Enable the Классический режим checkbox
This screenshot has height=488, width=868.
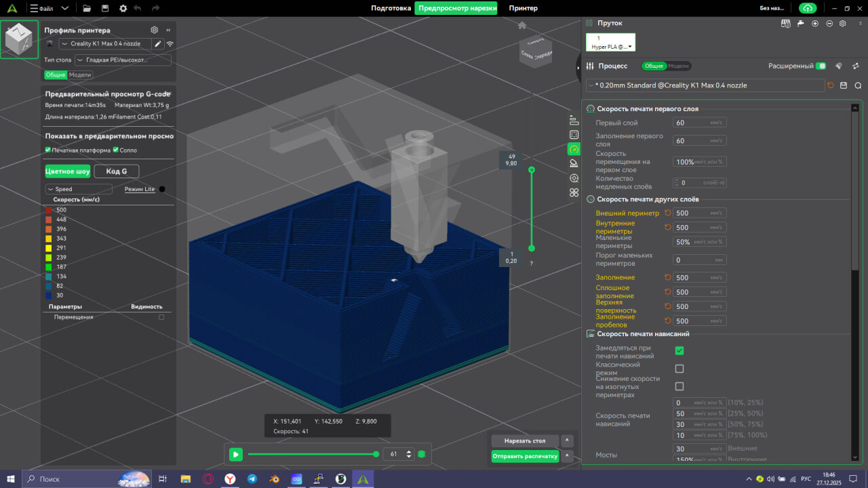point(679,369)
